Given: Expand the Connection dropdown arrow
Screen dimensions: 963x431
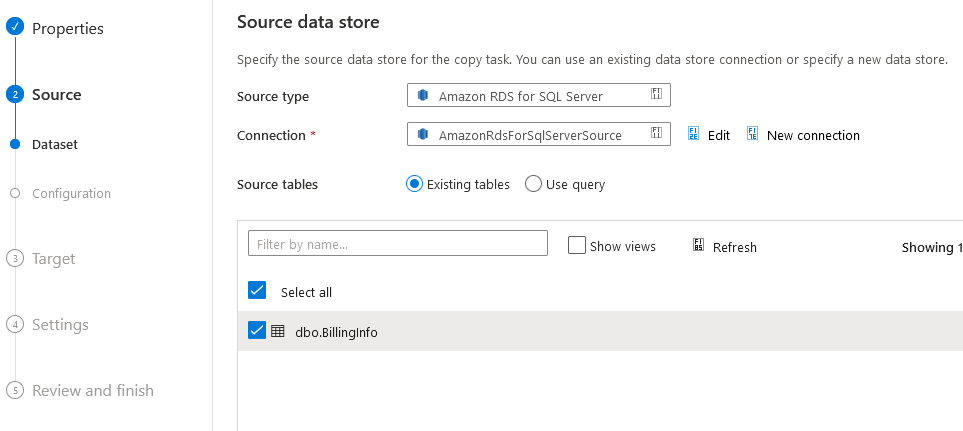Looking at the screenshot, I should click(657, 133).
